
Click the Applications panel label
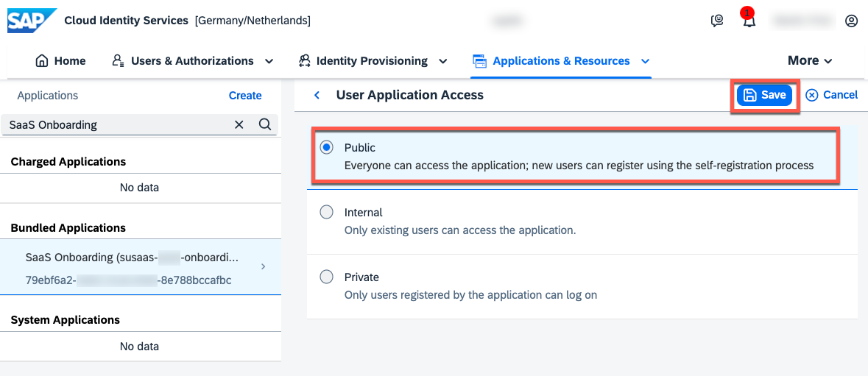48,96
